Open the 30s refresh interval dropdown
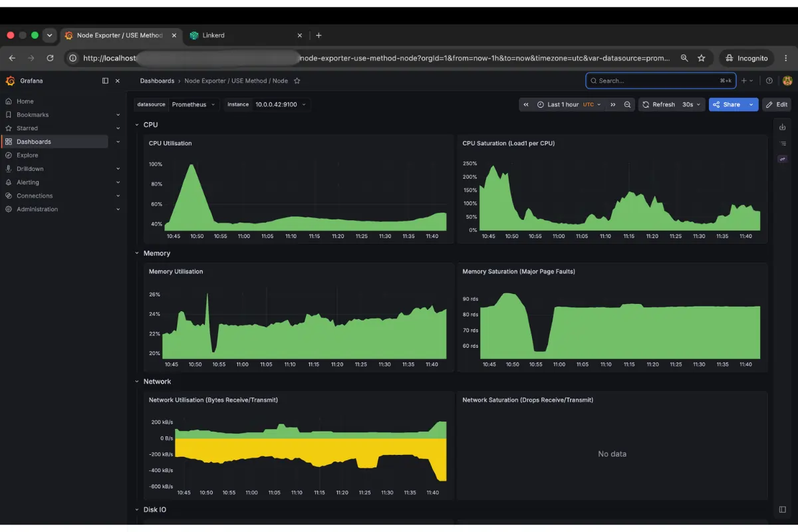The image size is (798, 532). 691,104
